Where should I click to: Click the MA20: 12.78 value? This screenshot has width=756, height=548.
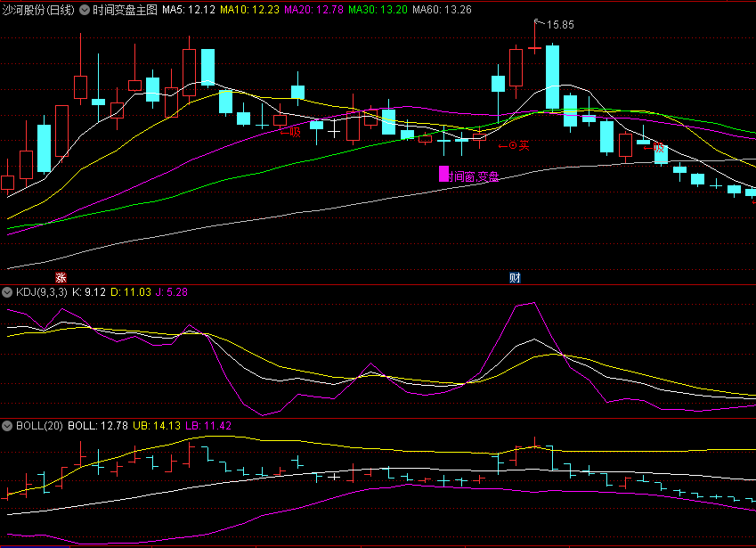point(313,10)
